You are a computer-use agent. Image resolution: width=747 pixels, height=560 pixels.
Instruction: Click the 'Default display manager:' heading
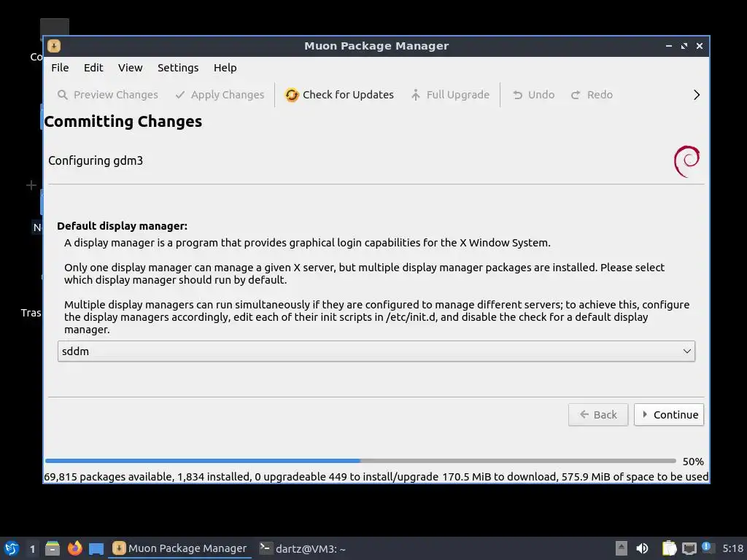click(122, 226)
